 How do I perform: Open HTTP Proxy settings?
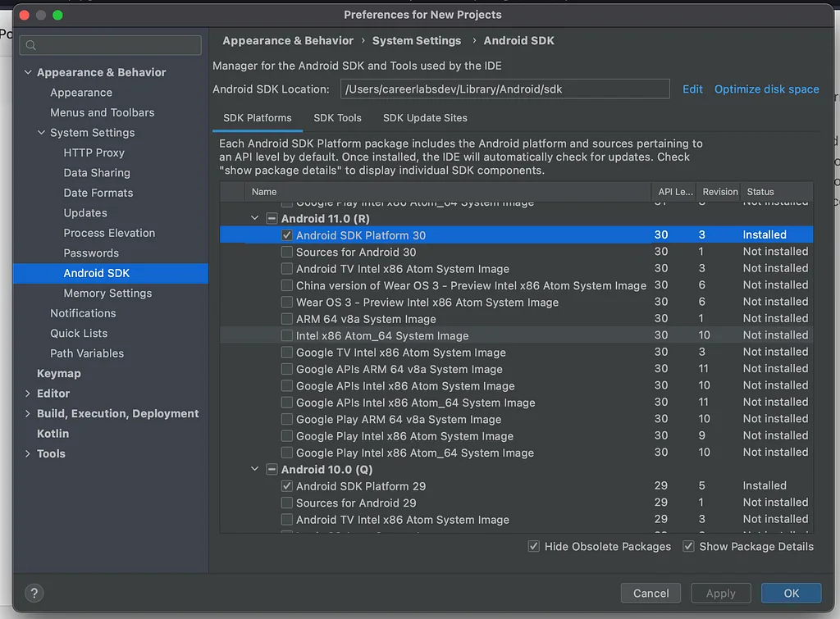pyautogui.click(x=94, y=152)
